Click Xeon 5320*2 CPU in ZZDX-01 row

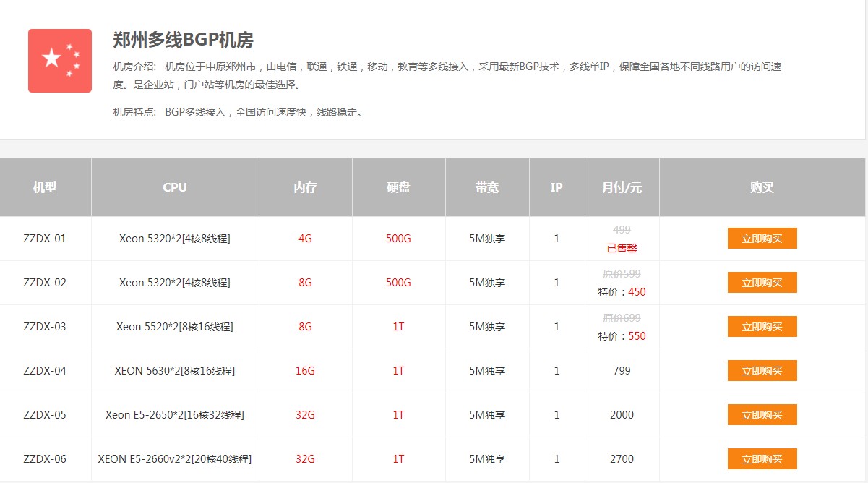coord(175,239)
